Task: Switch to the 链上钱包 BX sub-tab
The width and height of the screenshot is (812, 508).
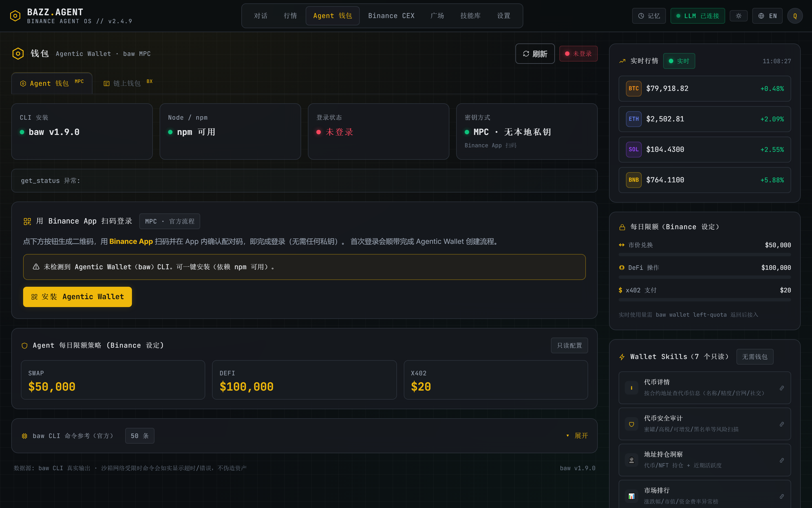Action: point(128,83)
